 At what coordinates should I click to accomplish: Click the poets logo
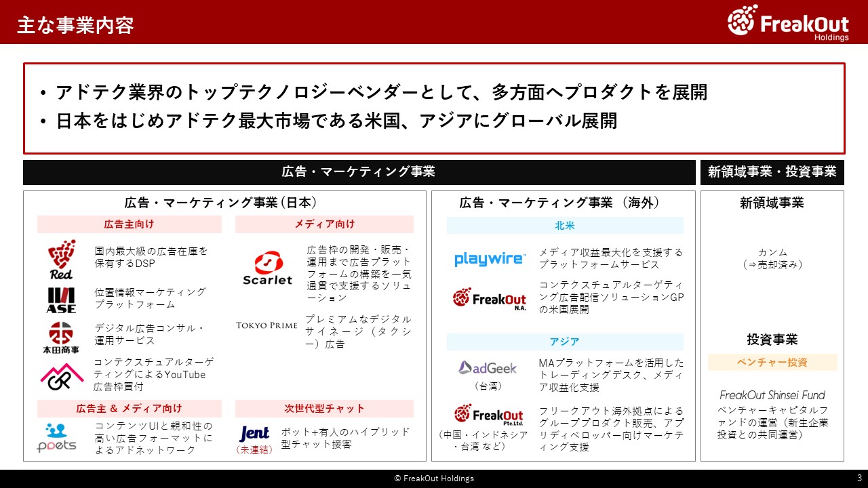(x=57, y=438)
